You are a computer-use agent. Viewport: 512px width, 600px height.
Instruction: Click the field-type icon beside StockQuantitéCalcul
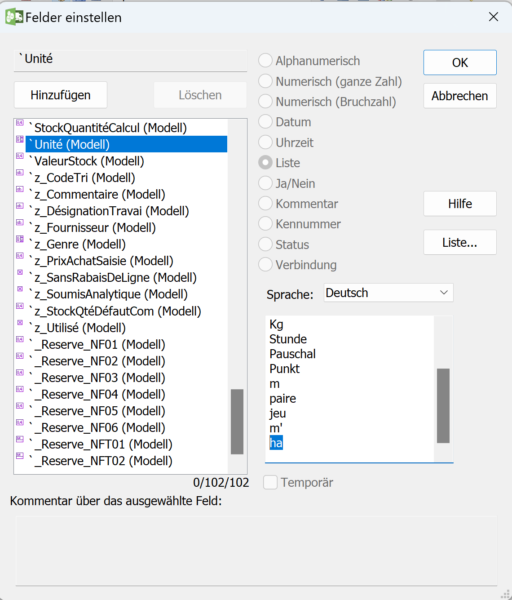[x=20, y=122]
